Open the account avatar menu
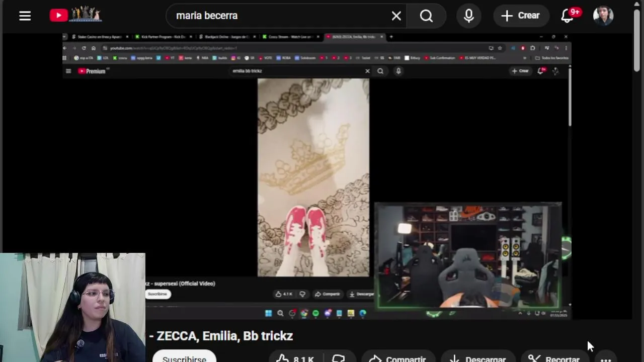The width and height of the screenshot is (644, 362). [x=603, y=16]
